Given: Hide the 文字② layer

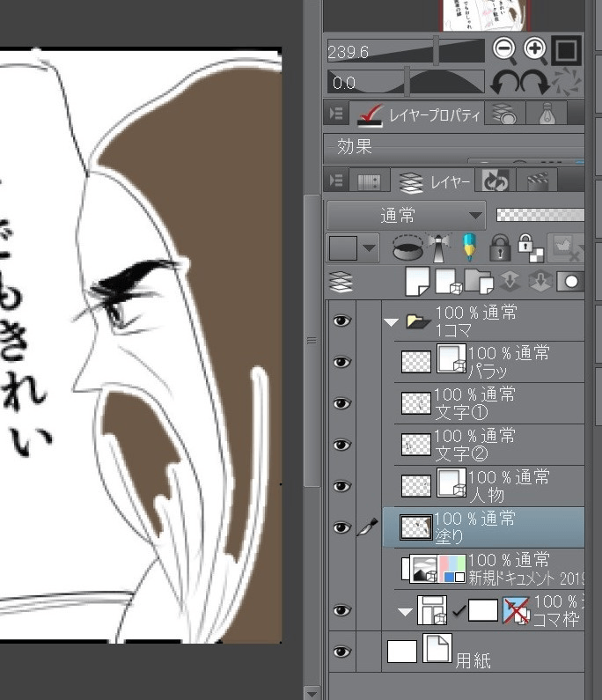Looking at the screenshot, I should click(341, 445).
